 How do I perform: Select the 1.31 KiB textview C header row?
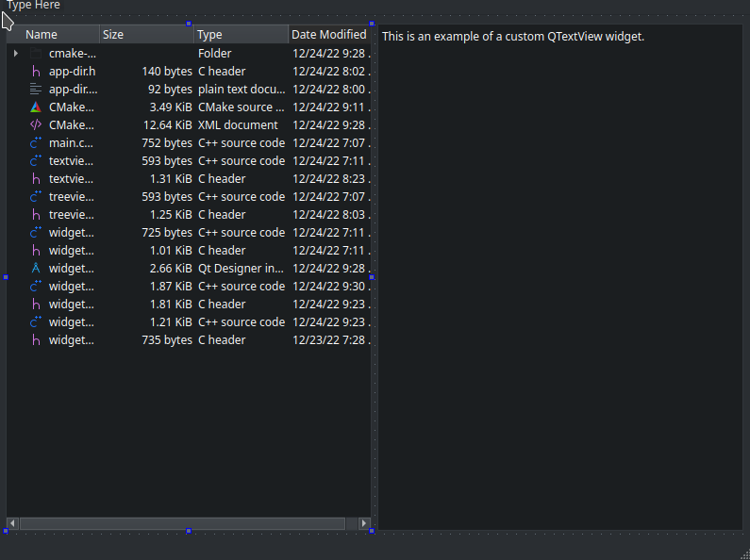click(189, 179)
